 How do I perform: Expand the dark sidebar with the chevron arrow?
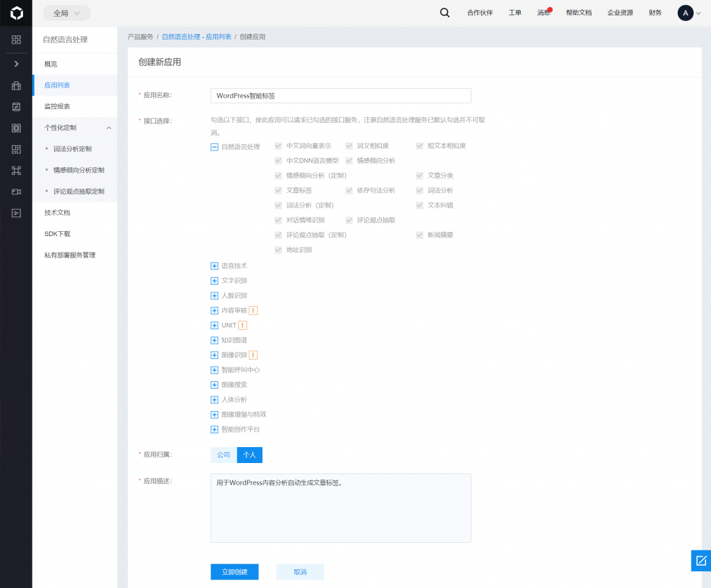(x=16, y=64)
